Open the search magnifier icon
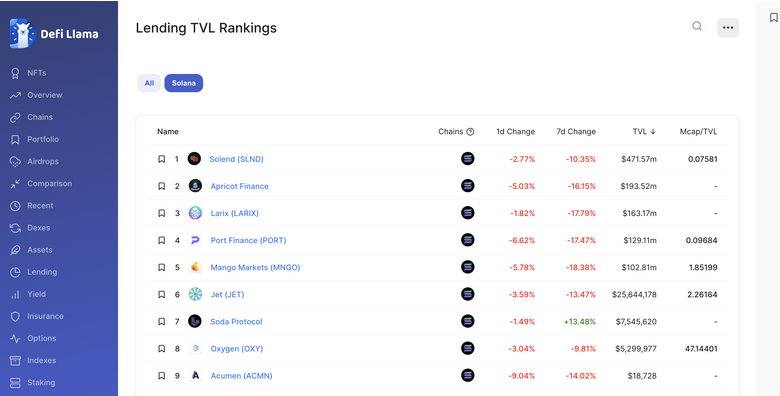Viewport: 780px width, 396px height. click(x=697, y=26)
